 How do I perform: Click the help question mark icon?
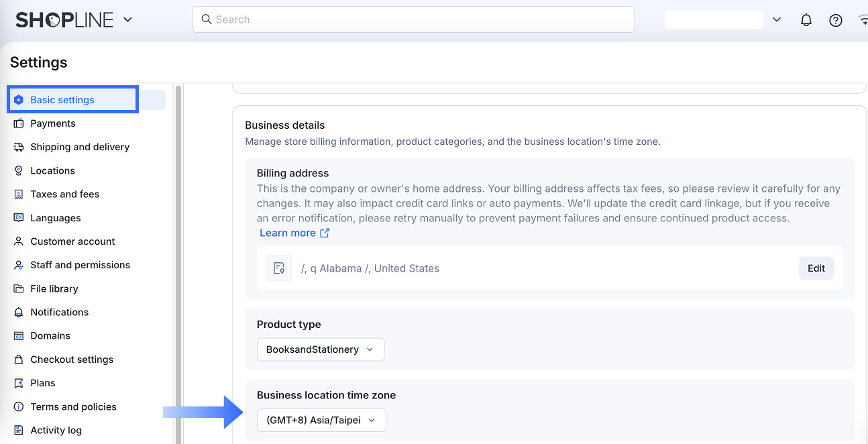[x=836, y=20]
